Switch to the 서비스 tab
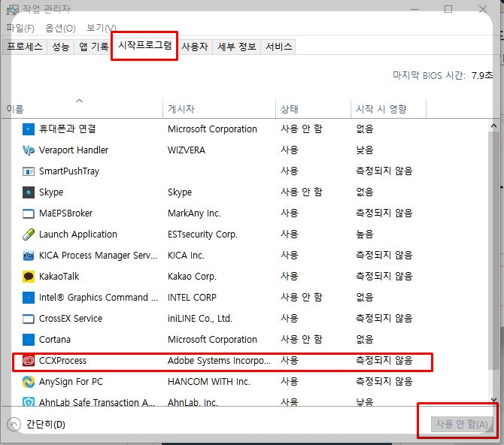This screenshot has height=445, width=504. [x=278, y=47]
